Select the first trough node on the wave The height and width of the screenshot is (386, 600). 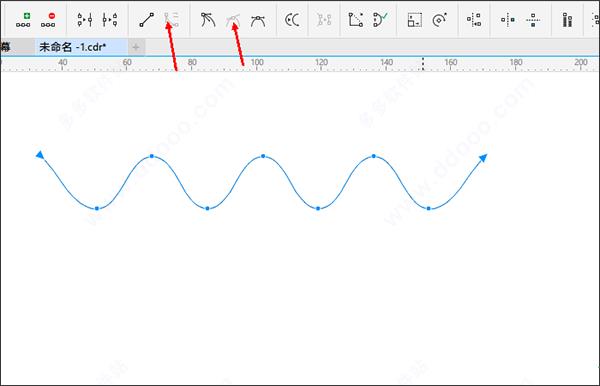tap(97, 208)
